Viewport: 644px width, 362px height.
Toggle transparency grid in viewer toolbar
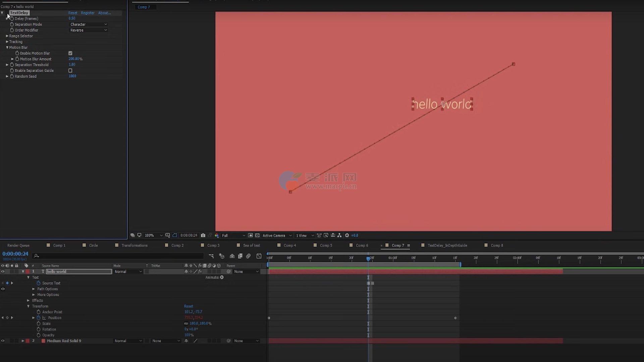click(x=257, y=235)
